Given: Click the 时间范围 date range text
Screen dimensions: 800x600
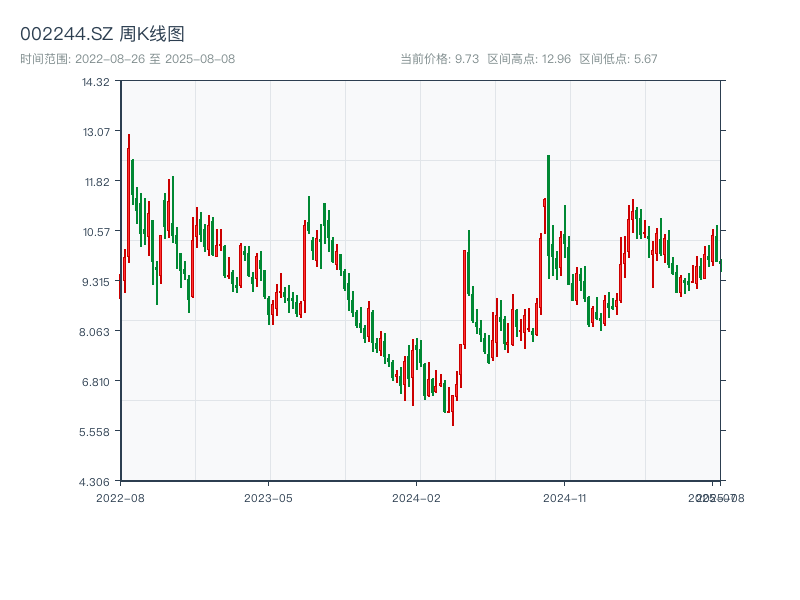Looking at the screenshot, I should point(127,59).
